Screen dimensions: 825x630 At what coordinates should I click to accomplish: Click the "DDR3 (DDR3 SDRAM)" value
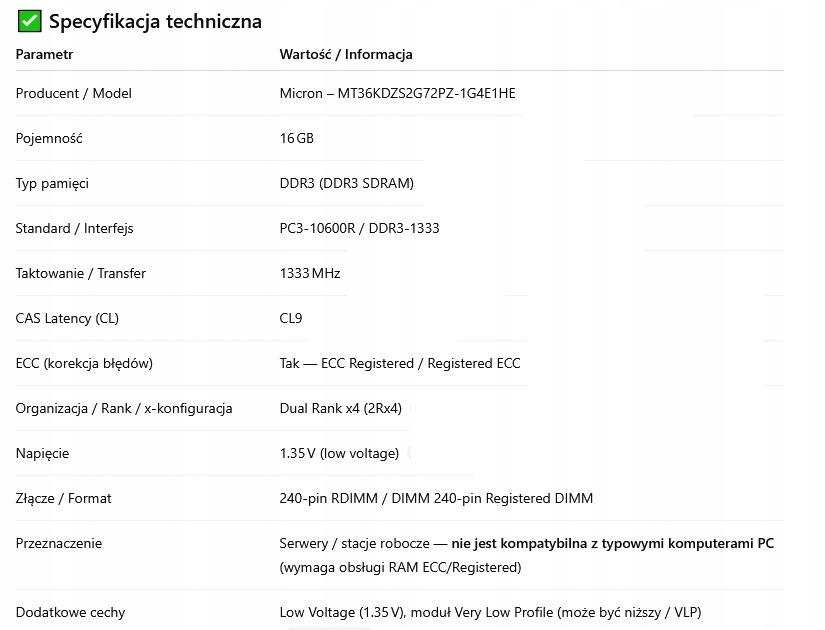click(x=346, y=183)
